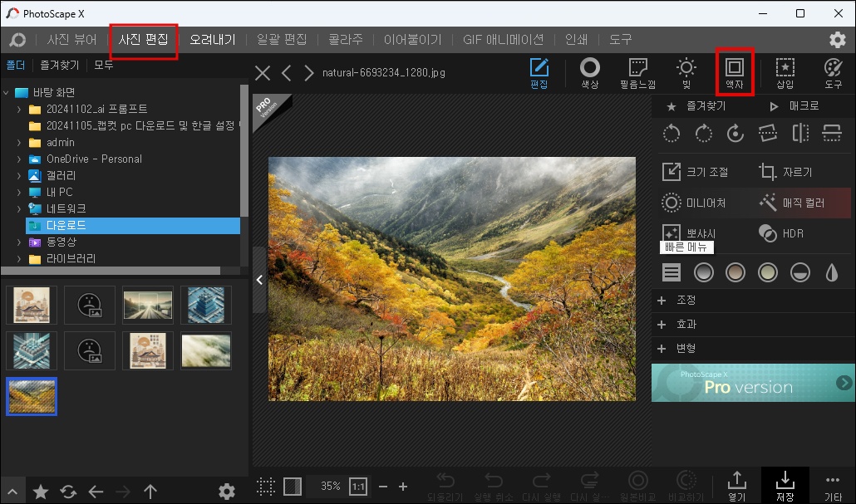Expand the admin folder
The width and height of the screenshot is (856, 504).
[19, 142]
